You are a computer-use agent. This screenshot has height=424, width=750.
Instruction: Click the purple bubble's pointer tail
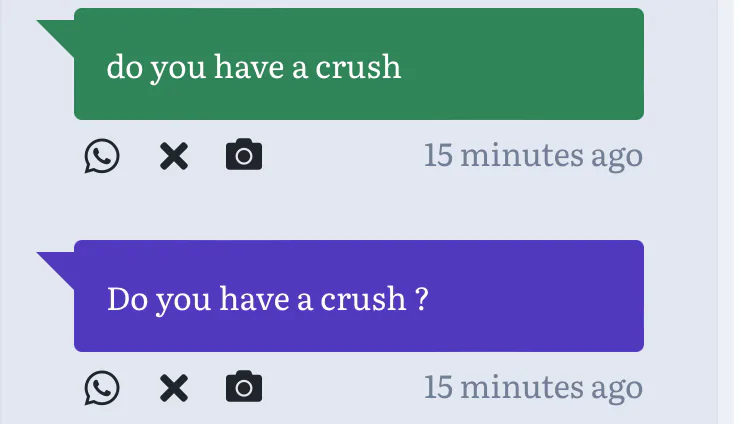coord(58,266)
